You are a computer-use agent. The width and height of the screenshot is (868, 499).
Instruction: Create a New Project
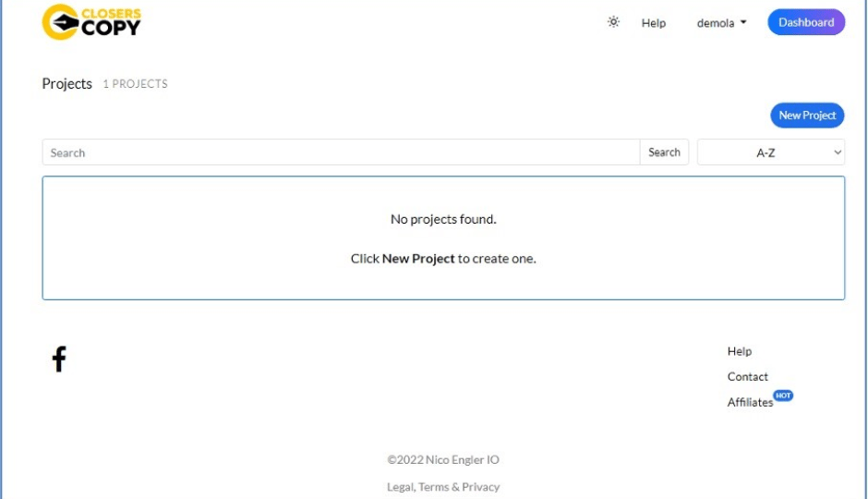(807, 116)
